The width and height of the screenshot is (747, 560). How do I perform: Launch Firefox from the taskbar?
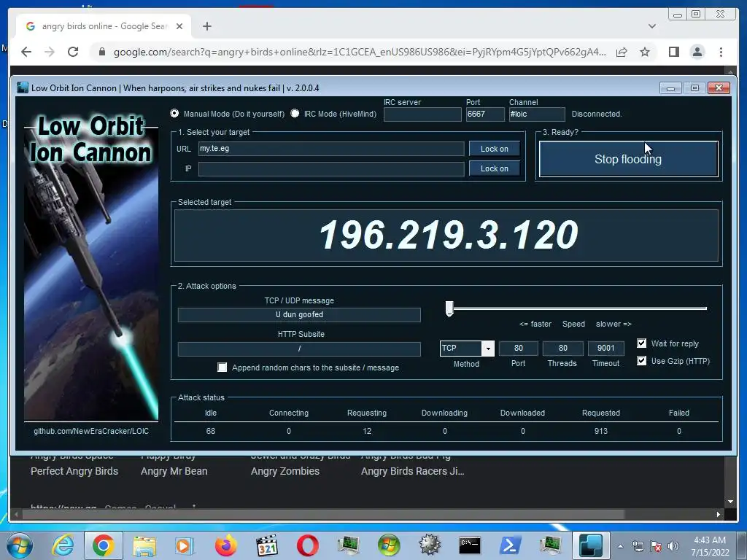tap(225, 545)
